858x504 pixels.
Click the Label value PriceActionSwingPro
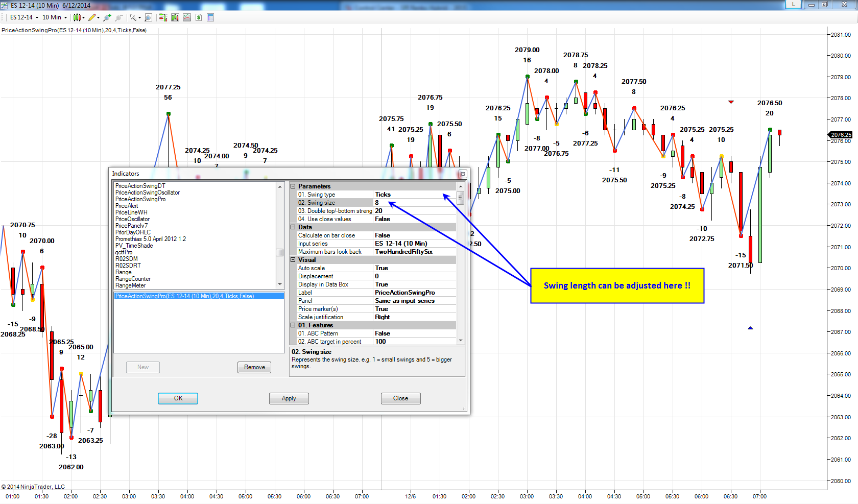415,293
